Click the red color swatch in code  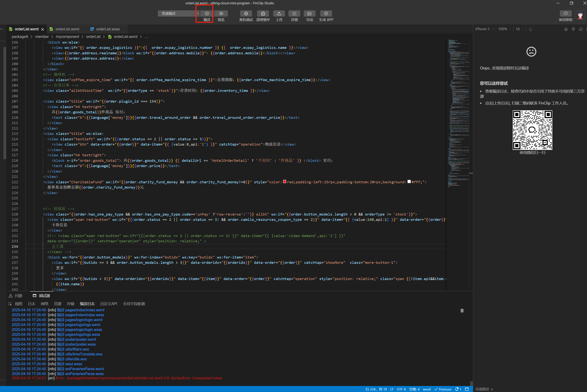pyautogui.click(x=284, y=182)
